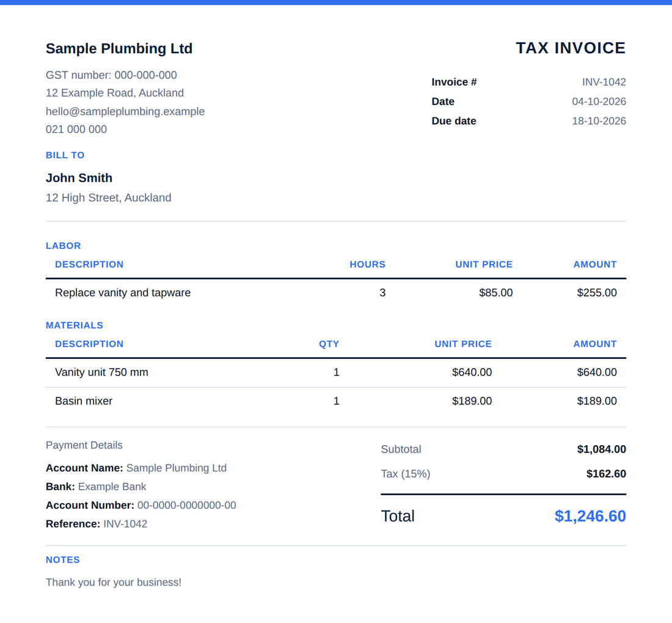This screenshot has width=672, height=623.
Task: Click GST number 000-000-000 line
Action: pos(111,75)
